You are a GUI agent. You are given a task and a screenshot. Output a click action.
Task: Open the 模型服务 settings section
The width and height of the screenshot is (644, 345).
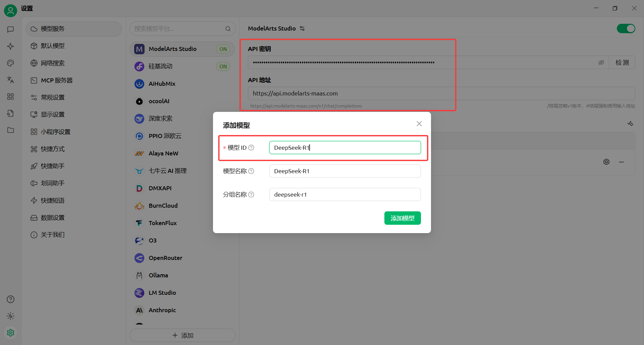[73, 29]
